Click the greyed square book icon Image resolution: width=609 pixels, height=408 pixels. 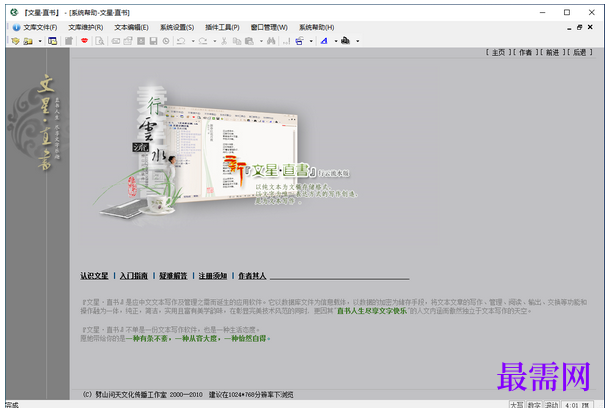(141, 41)
